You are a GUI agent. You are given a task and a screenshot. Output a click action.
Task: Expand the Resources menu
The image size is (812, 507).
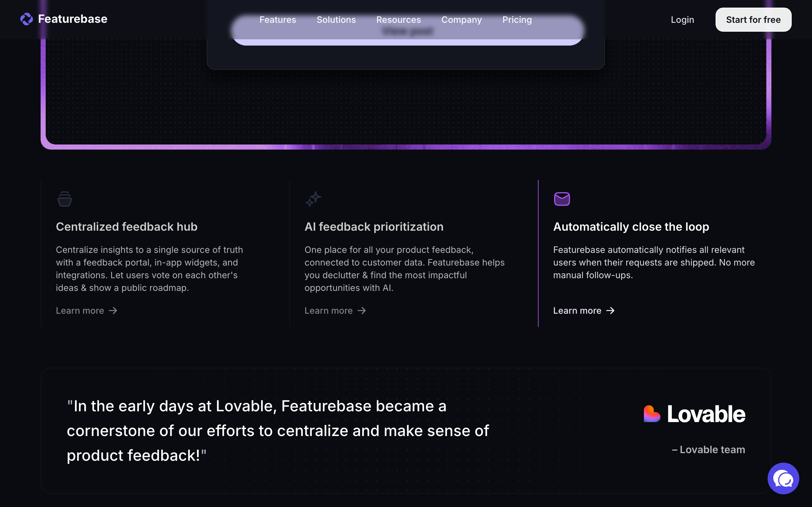coord(398,20)
